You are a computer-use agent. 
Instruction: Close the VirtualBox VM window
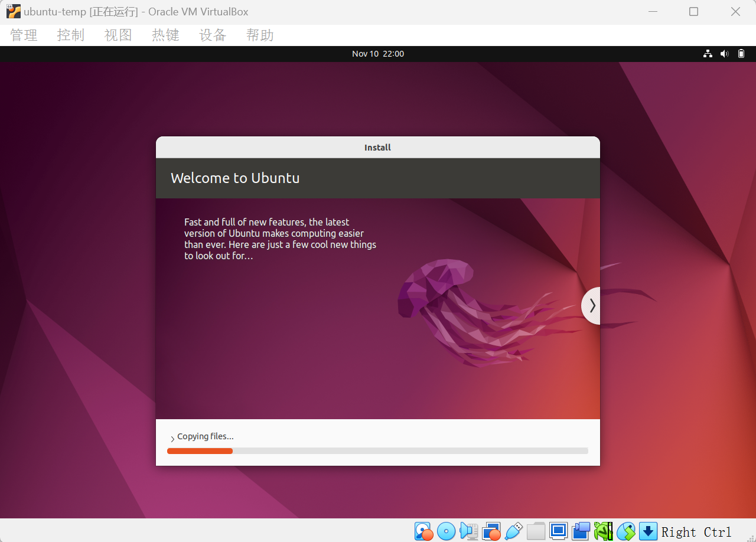pos(735,12)
